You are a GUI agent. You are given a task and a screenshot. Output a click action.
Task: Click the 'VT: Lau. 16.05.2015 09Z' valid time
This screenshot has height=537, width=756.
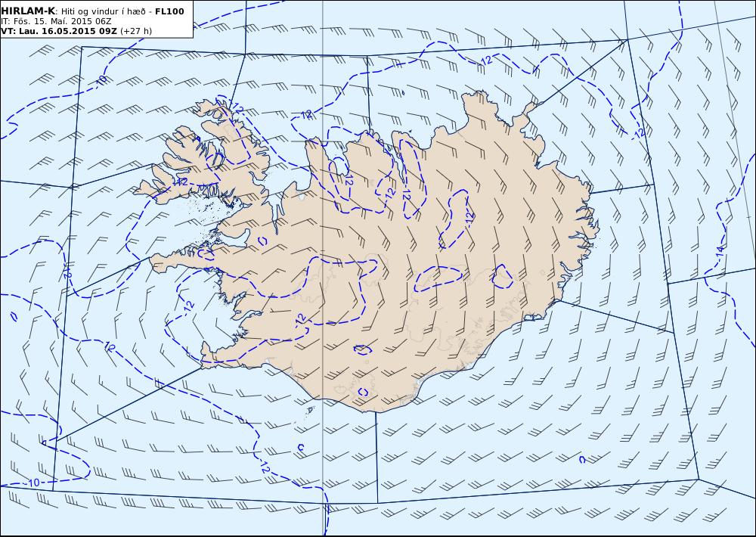tap(59, 31)
